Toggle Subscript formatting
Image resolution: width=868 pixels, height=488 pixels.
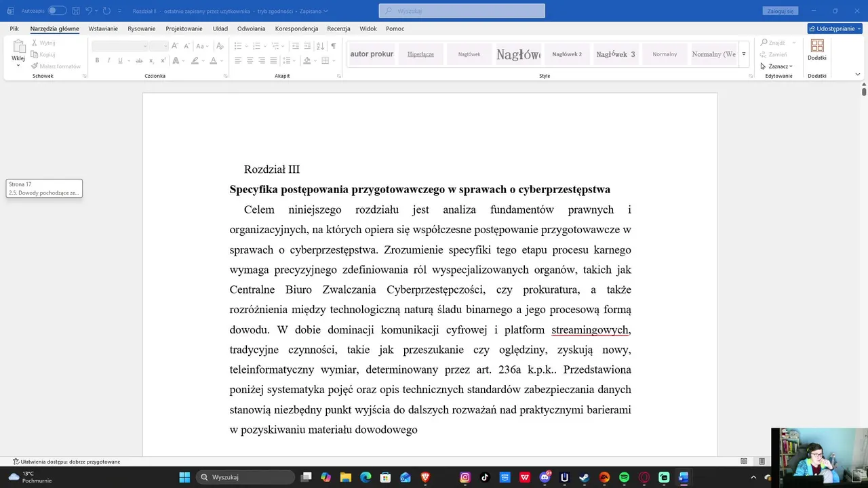151,60
